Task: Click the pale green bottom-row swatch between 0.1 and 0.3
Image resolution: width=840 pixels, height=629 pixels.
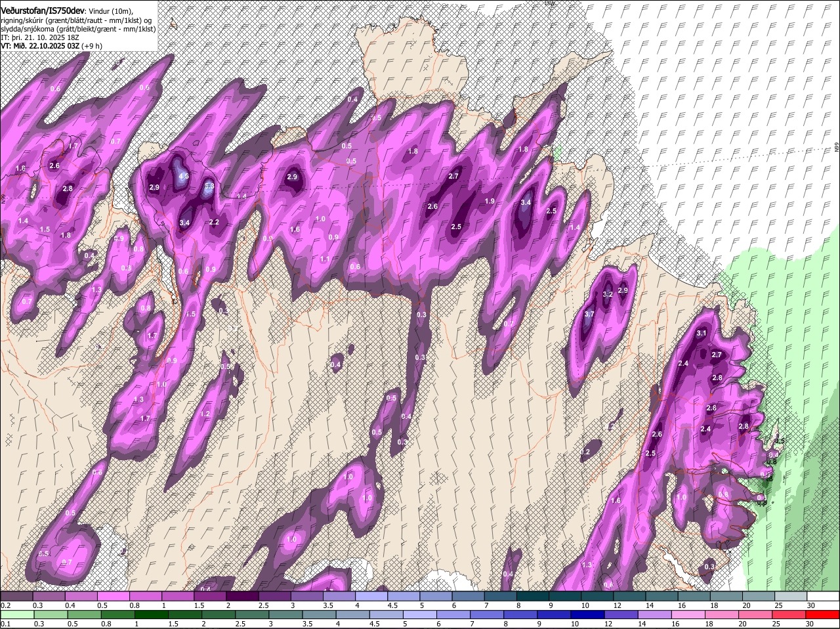Action: [16, 615]
